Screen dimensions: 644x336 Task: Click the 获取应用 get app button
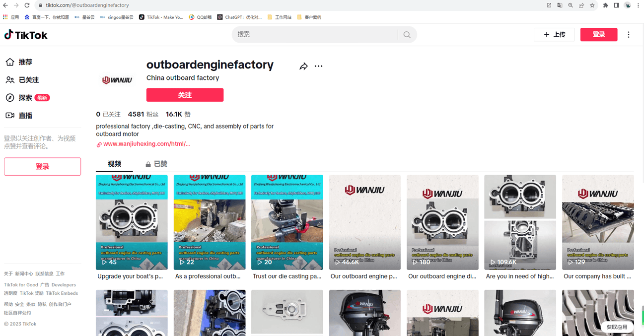tap(617, 327)
